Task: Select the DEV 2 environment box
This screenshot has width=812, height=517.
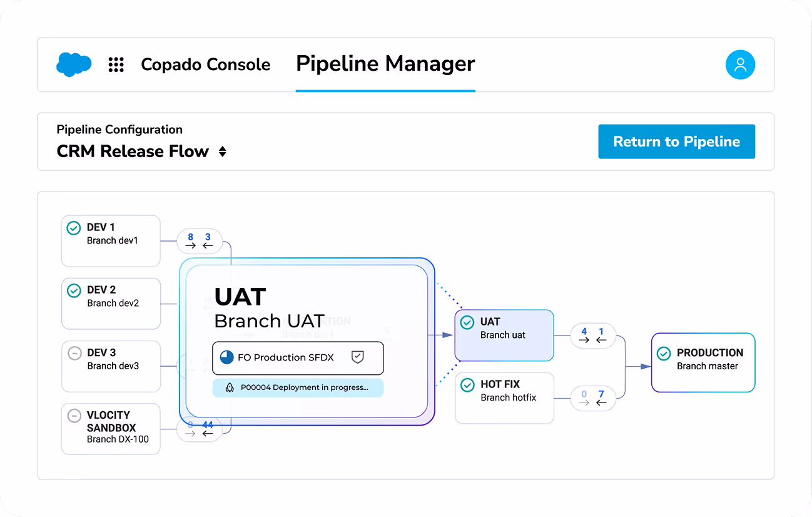Action: click(x=111, y=304)
